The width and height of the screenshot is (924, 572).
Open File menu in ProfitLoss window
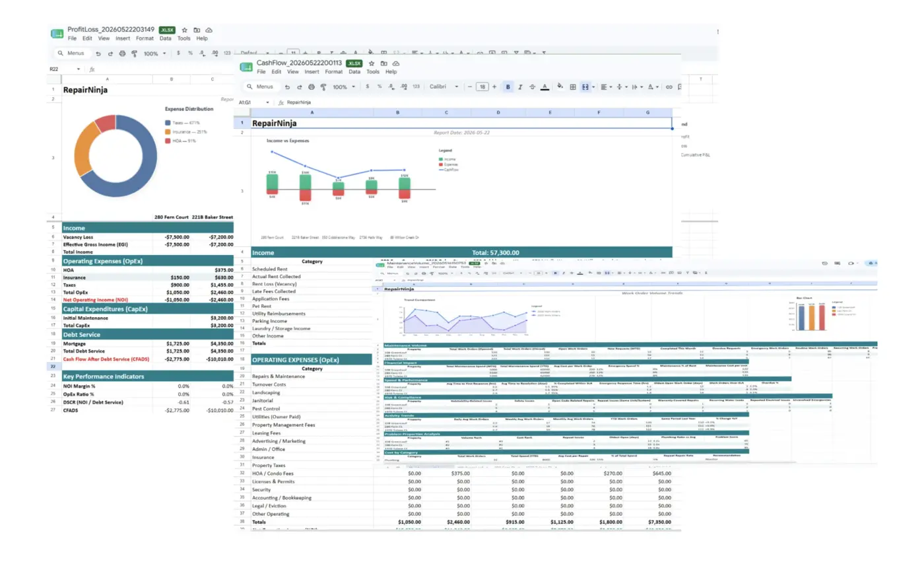coord(72,38)
